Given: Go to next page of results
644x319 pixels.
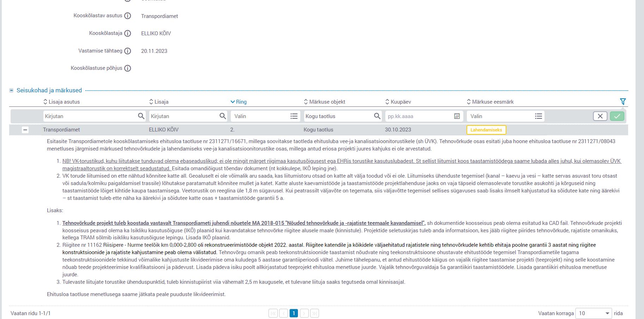Looking at the screenshot, I should [x=304, y=313].
